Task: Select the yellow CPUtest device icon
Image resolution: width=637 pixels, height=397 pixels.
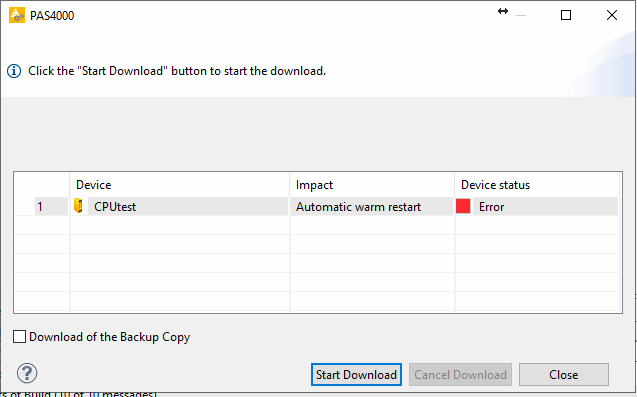Action: point(78,206)
